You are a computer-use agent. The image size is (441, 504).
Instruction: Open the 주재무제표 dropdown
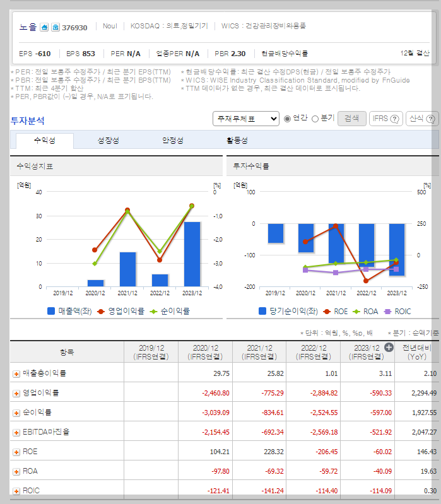point(246,119)
